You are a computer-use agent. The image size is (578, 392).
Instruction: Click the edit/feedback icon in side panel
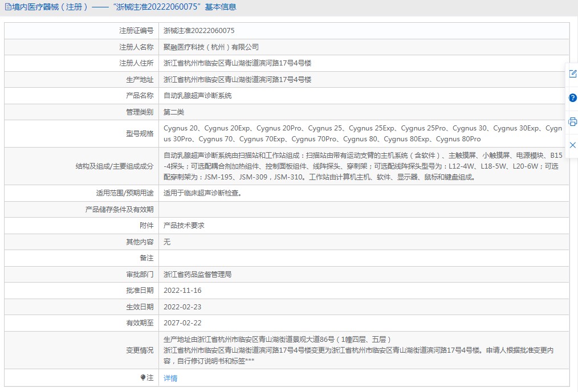(572, 73)
